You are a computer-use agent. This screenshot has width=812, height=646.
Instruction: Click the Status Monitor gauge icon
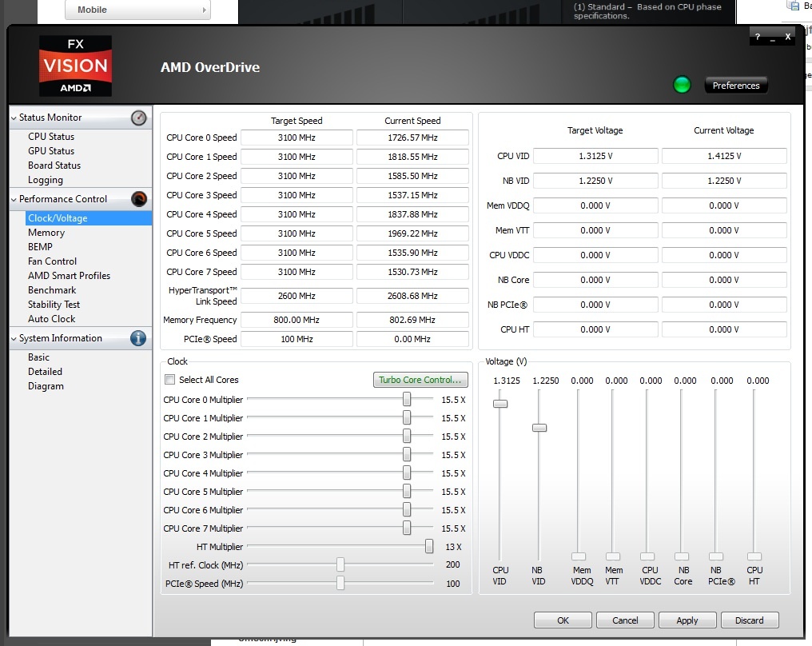[x=139, y=118]
